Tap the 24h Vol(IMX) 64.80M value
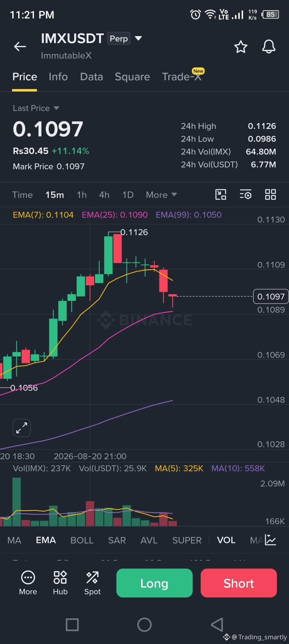Image resolution: width=289 pixels, height=644 pixels. pyautogui.click(x=261, y=152)
